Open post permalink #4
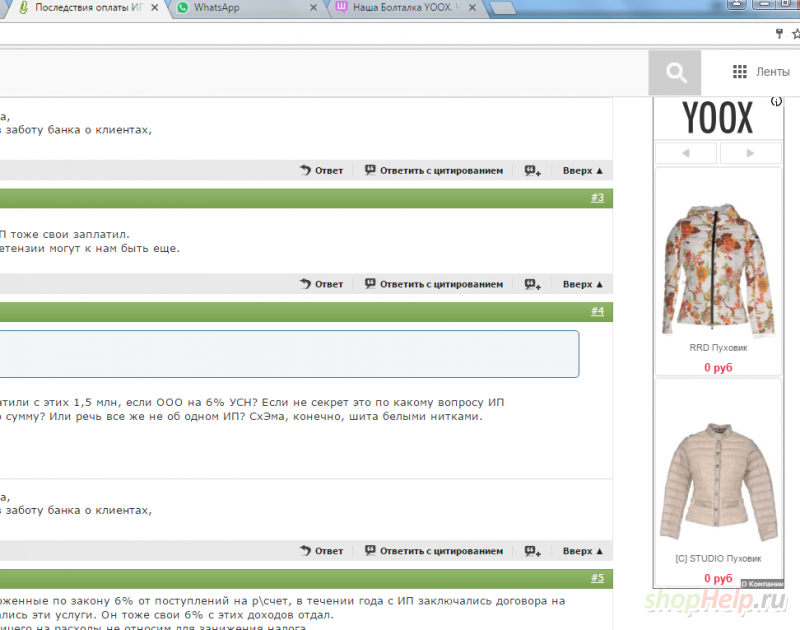This screenshot has width=800, height=630. (x=597, y=311)
